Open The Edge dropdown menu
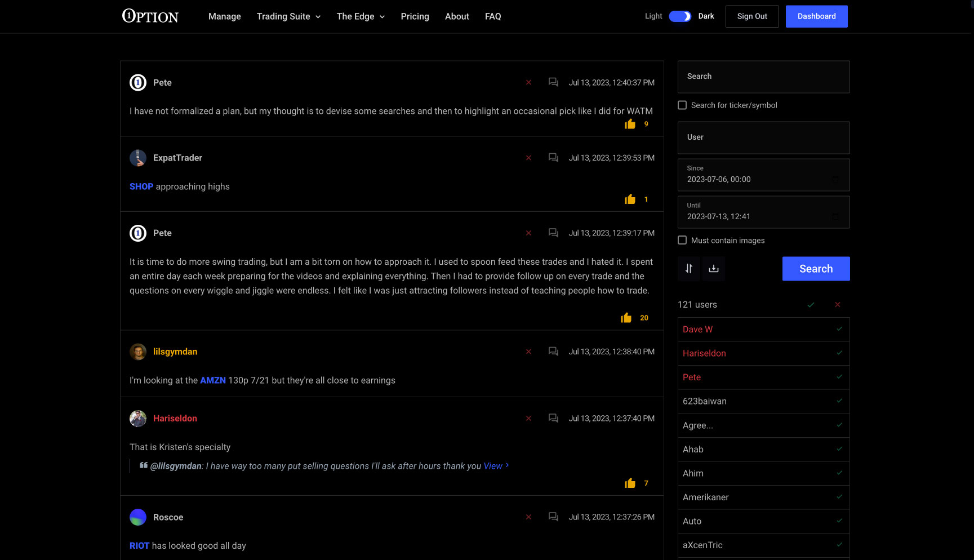 pos(361,16)
